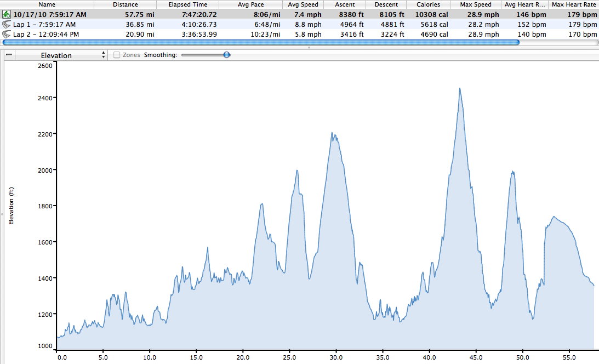Click the split pane divider handle dot
599x364 pixels.
[x=309, y=48]
